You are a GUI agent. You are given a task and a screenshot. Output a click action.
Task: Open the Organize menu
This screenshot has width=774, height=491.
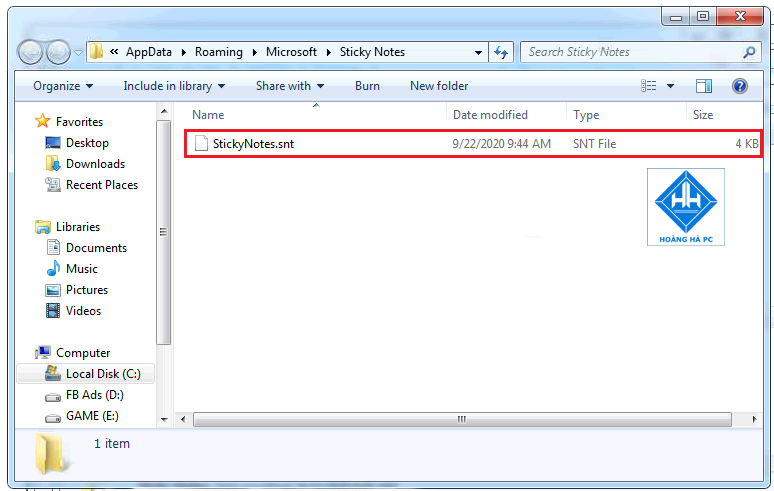(x=63, y=86)
